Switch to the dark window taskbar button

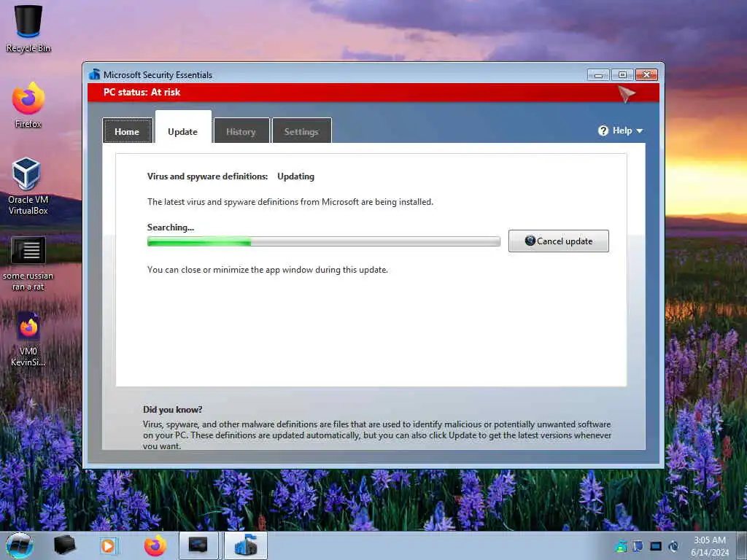click(198, 545)
